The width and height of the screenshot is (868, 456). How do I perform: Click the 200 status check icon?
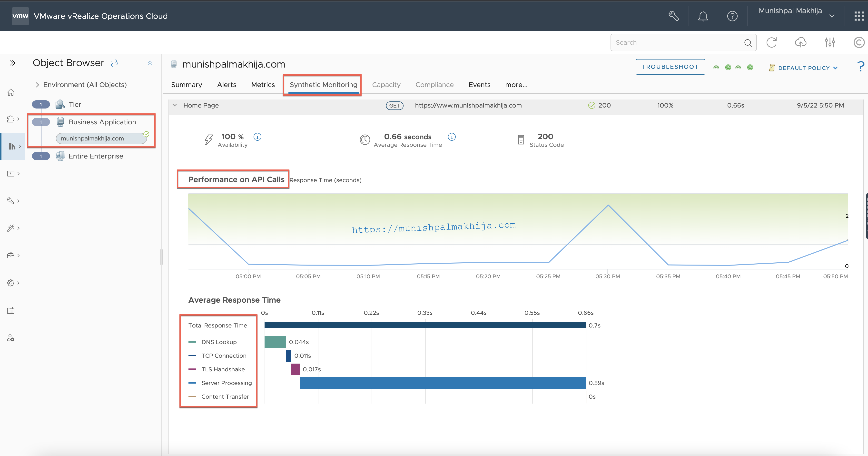pyautogui.click(x=591, y=105)
